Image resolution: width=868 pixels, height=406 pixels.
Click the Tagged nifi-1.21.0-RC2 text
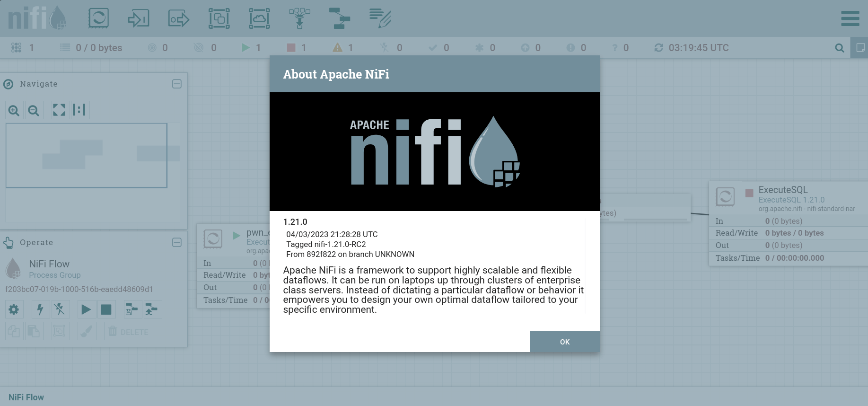(326, 244)
